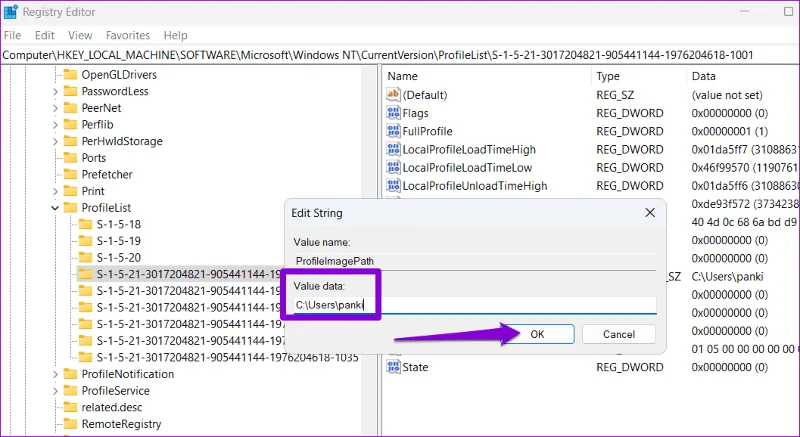The image size is (800, 437).
Task: Select the PerHwIdStorage folder icon
Action: 70,141
